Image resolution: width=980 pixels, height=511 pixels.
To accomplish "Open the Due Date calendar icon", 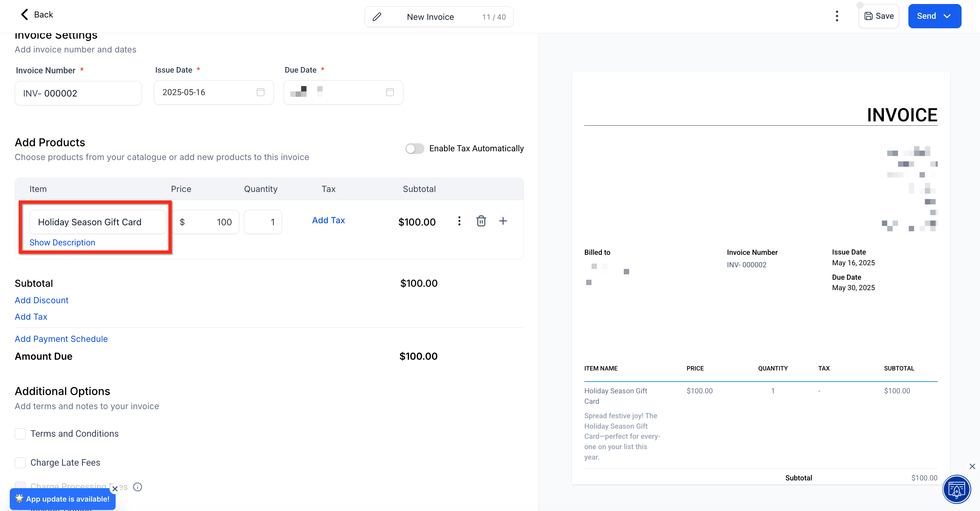I will (390, 92).
